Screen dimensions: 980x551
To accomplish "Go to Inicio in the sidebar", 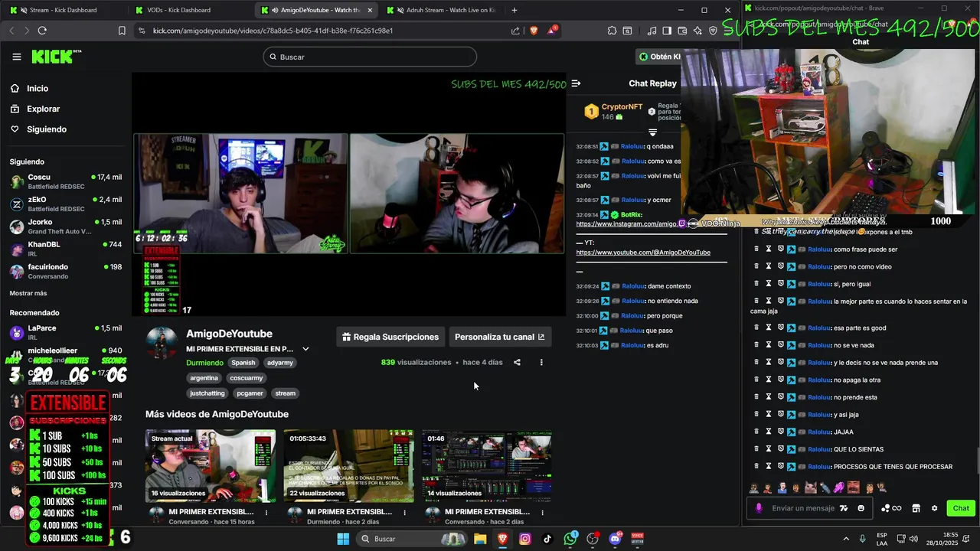I will click(x=29, y=89).
